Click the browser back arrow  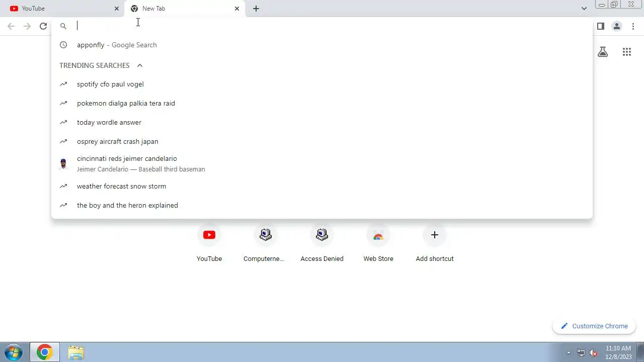pos(11,26)
